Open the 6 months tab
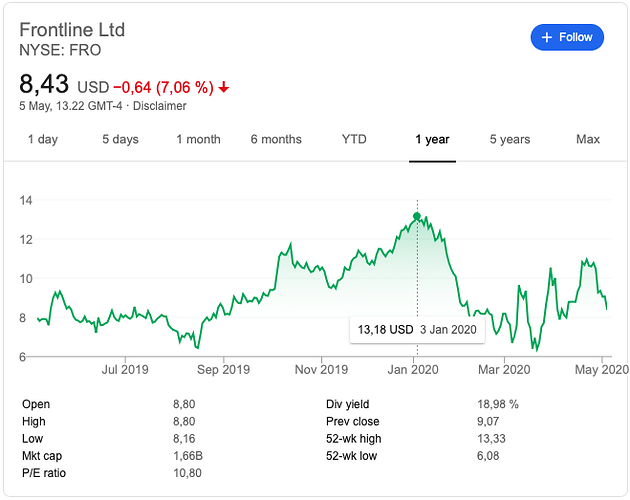 coord(276,139)
